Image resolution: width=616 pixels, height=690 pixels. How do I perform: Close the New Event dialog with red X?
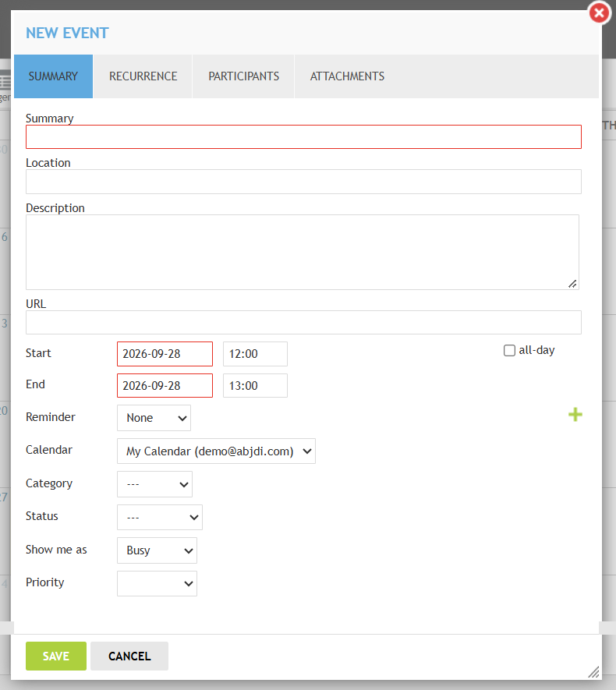pos(600,13)
